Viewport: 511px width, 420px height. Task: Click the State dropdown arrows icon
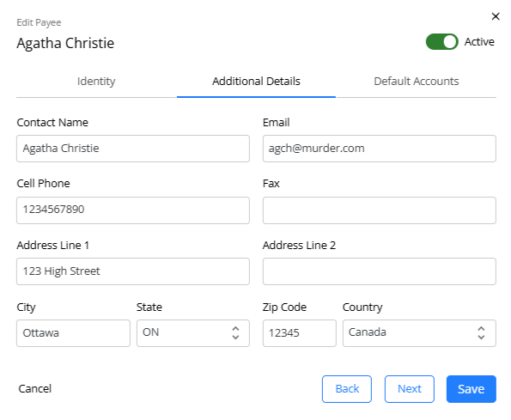235,333
